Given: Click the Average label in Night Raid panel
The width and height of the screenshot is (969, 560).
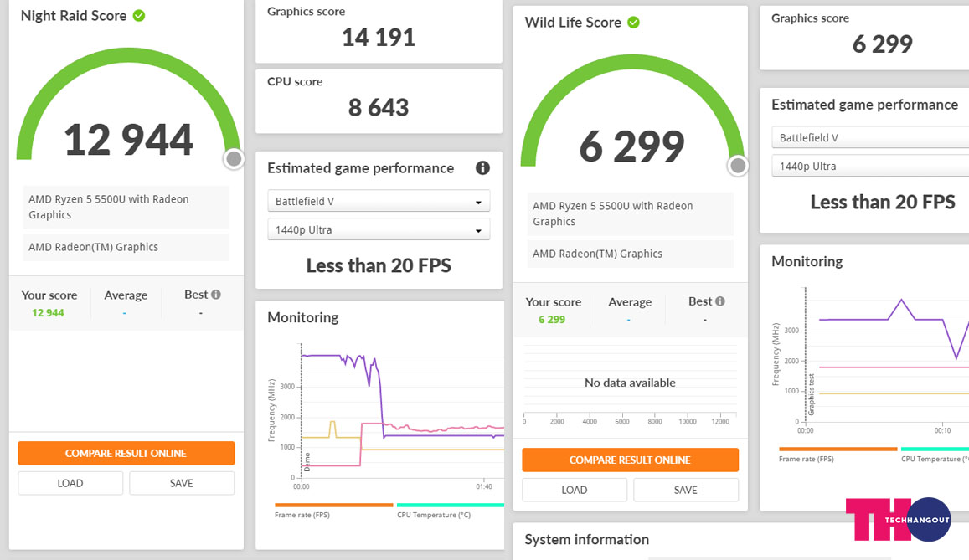Looking at the screenshot, I should point(126,295).
